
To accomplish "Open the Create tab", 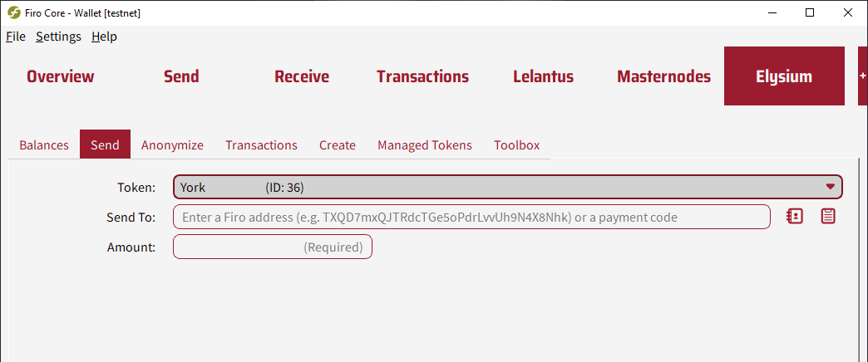I will coord(337,144).
